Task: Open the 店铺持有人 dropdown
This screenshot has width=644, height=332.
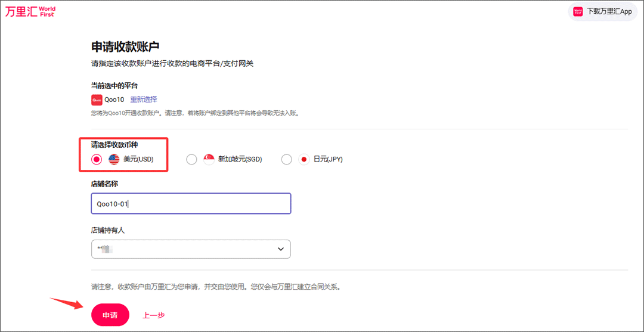Action: (190, 249)
